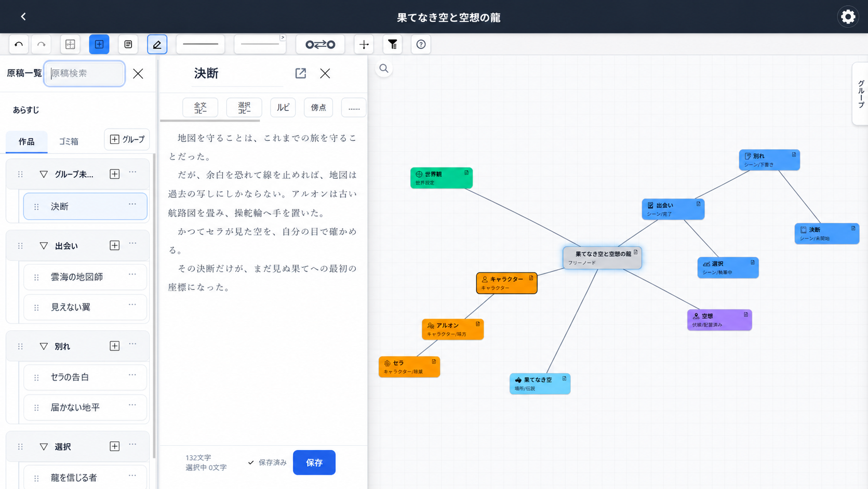Click the crosshair move tool icon

pyautogui.click(x=364, y=45)
